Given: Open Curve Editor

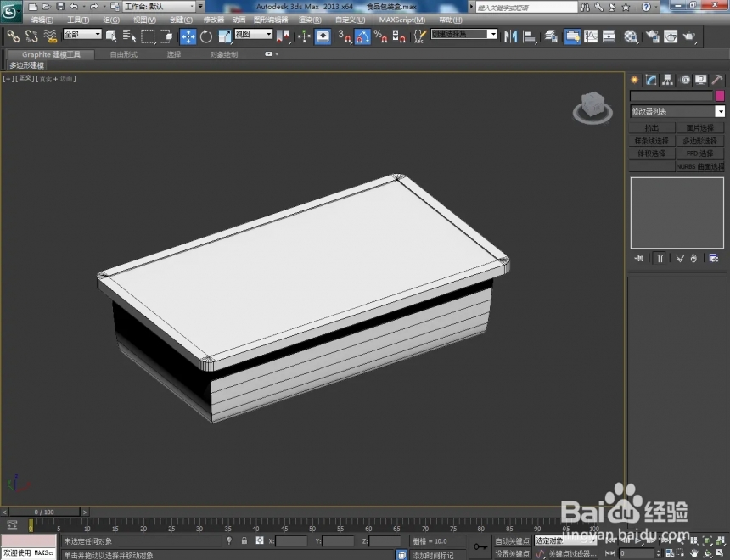Looking at the screenshot, I should (591, 36).
